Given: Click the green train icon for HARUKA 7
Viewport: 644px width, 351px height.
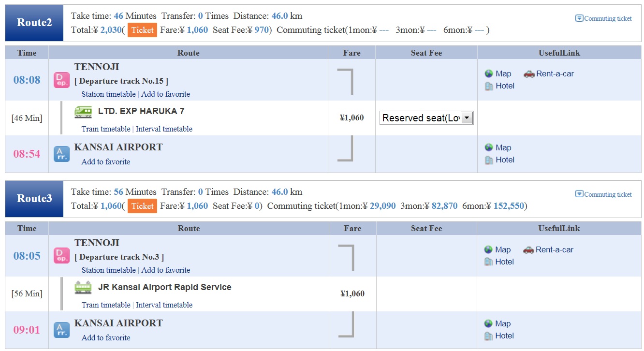Looking at the screenshot, I should click(x=83, y=112).
